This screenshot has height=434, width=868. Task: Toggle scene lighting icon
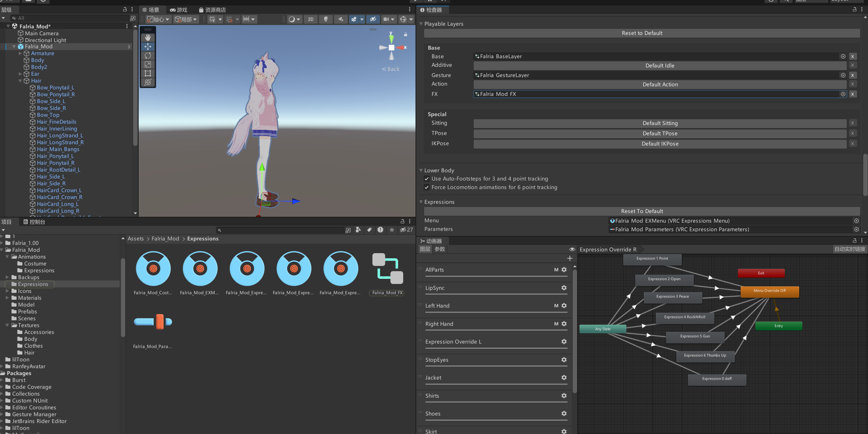click(x=326, y=19)
